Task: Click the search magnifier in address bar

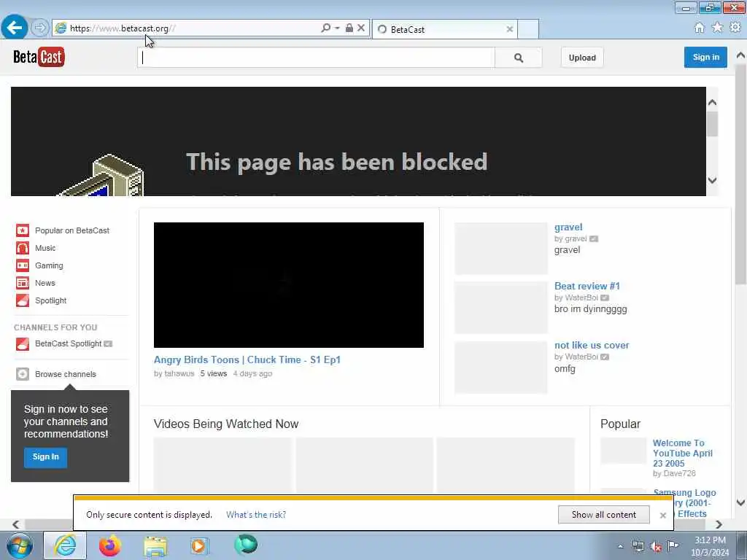Action: coord(326,28)
